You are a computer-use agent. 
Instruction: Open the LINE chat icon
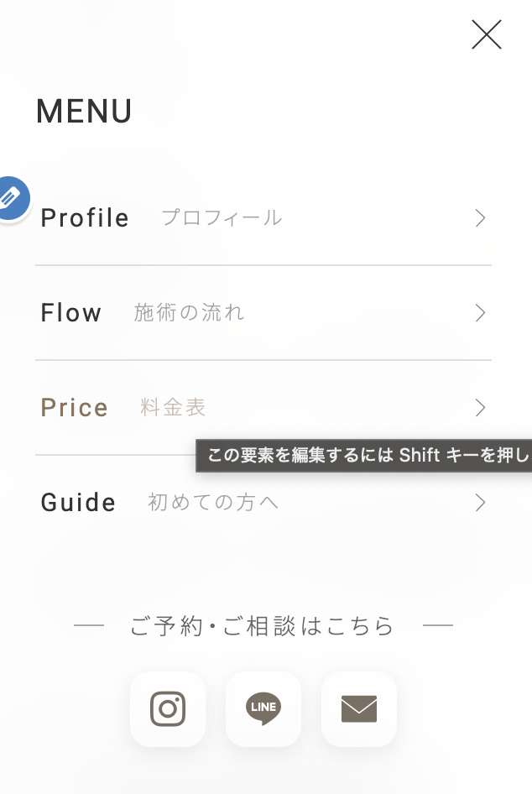263,708
